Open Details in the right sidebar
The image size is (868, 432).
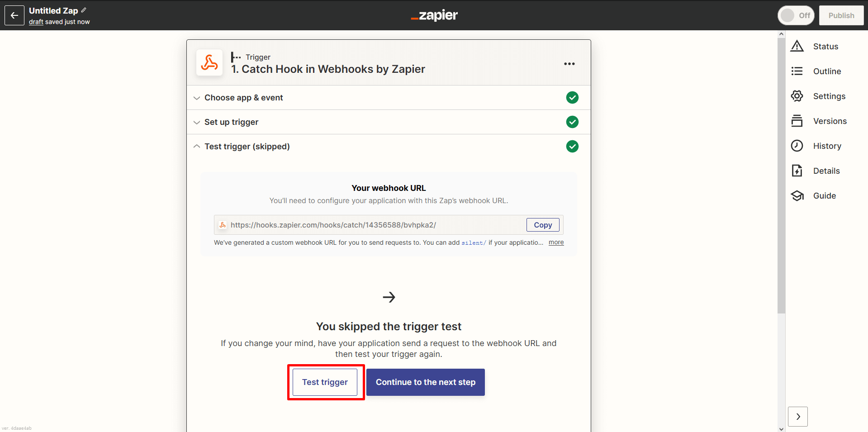click(x=826, y=171)
